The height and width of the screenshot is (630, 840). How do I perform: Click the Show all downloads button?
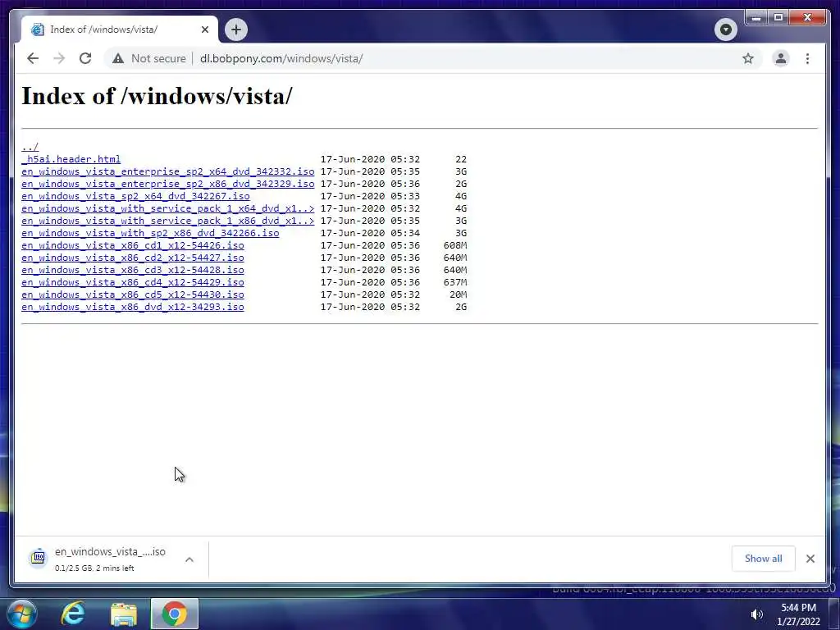[x=763, y=559]
